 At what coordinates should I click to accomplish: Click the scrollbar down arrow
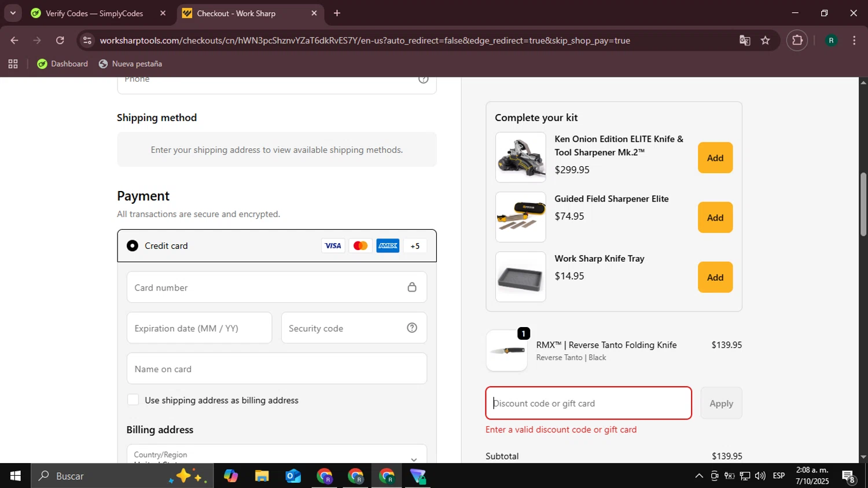coord(863,457)
